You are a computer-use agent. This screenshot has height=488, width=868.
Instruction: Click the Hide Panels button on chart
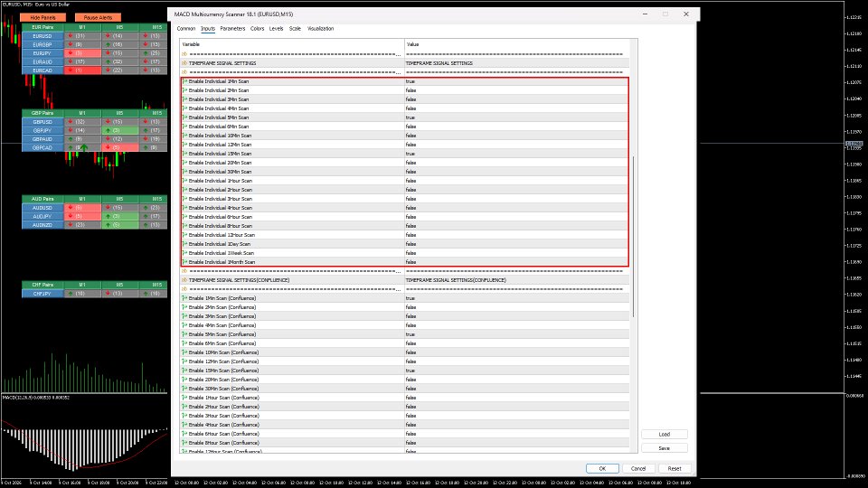(x=42, y=18)
